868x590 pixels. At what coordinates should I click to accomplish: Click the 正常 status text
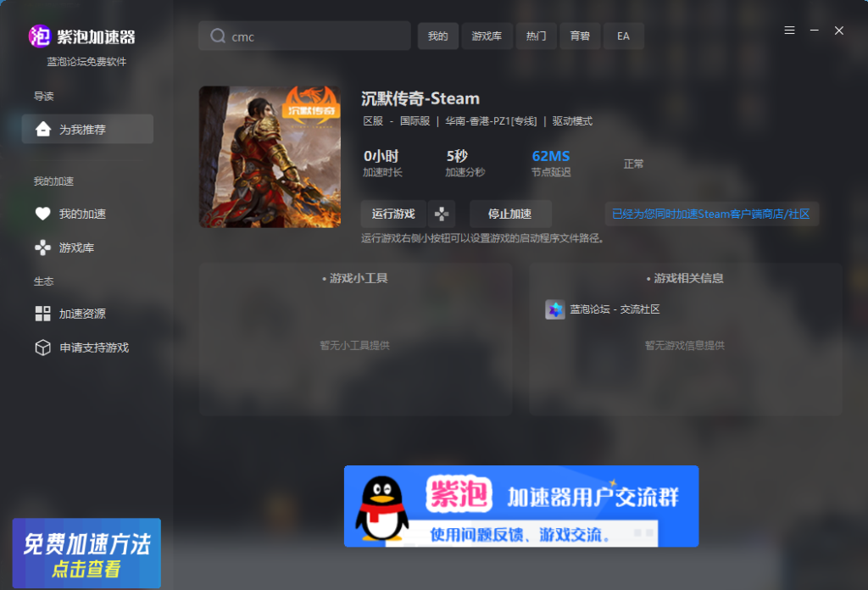coord(633,164)
